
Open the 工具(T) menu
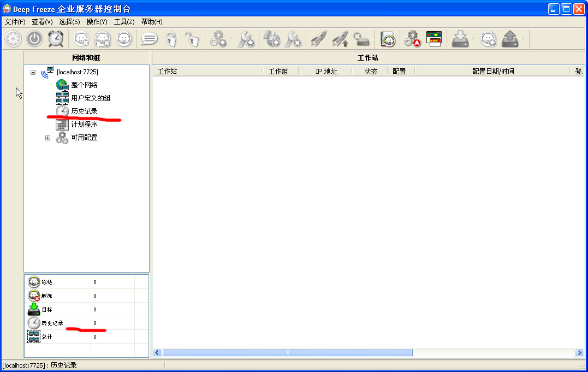pyautogui.click(x=124, y=22)
